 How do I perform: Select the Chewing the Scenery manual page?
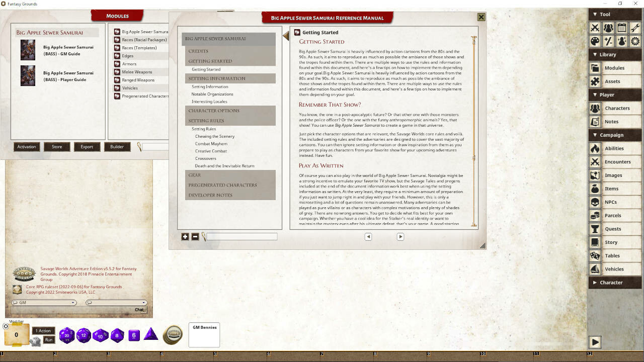coord(214,136)
